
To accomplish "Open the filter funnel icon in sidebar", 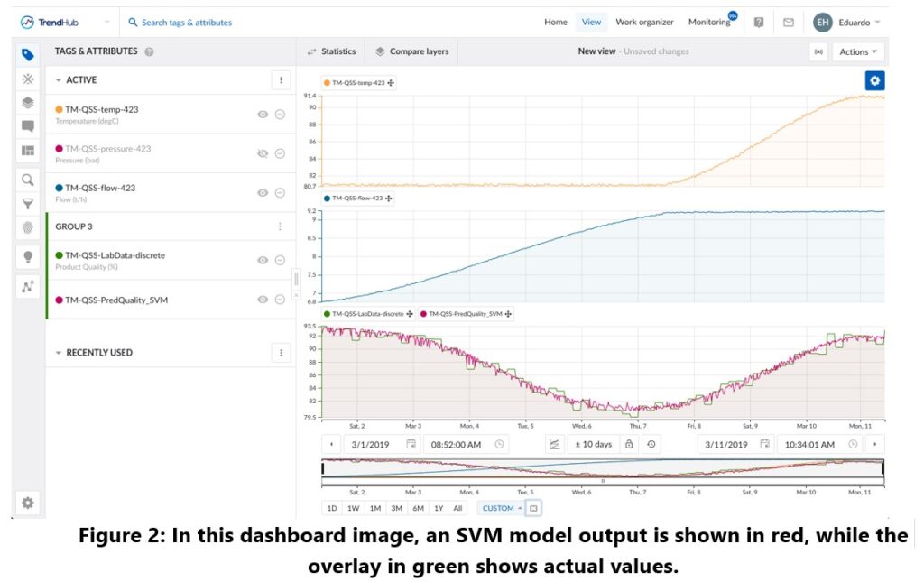I will point(28,204).
